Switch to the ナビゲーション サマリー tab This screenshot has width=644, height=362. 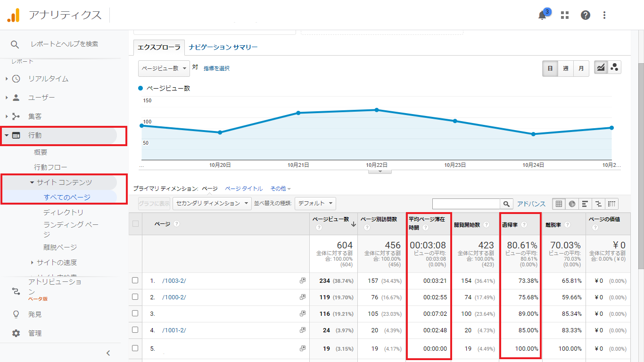click(223, 47)
